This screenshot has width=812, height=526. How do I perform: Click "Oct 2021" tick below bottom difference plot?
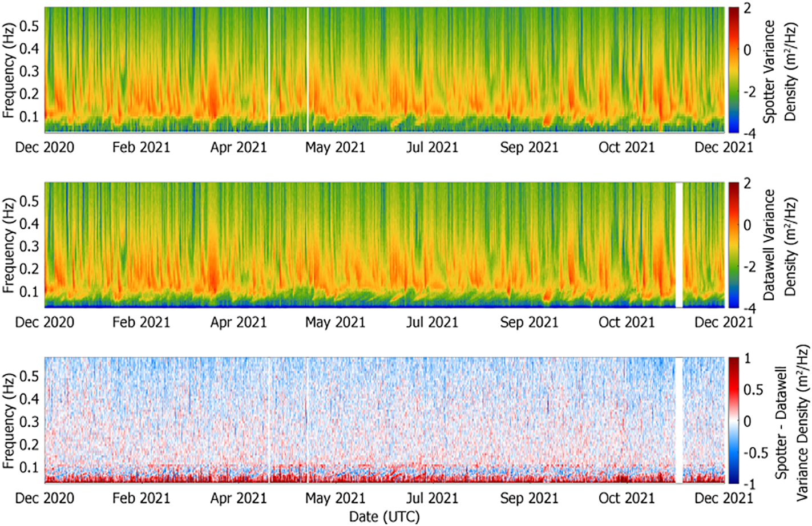pyautogui.click(x=627, y=498)
